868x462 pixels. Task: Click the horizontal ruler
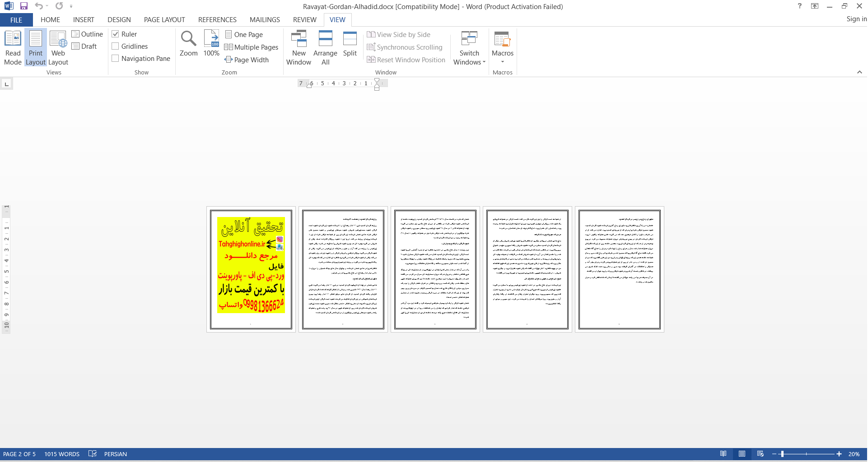tap(342, 83)
